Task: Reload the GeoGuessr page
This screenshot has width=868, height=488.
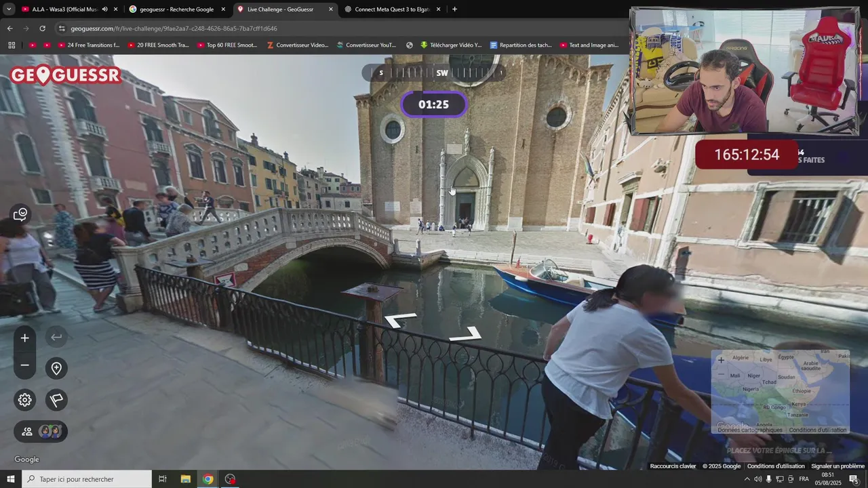Action: pos(42,28)
